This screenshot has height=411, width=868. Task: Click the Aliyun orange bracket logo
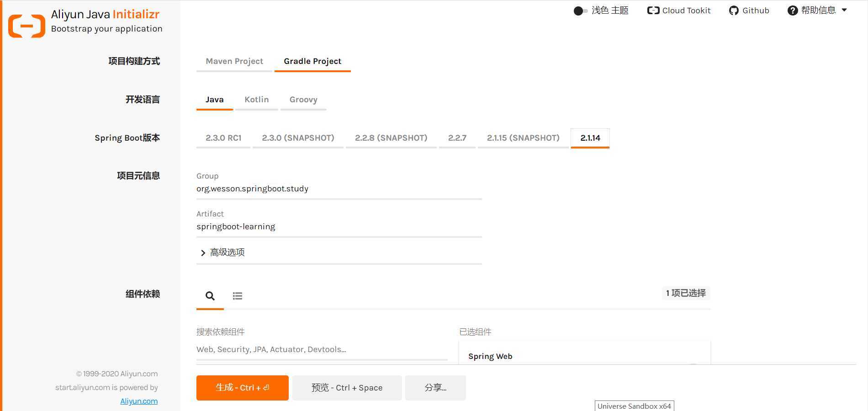pyautogui.click(x=26, y=26)
